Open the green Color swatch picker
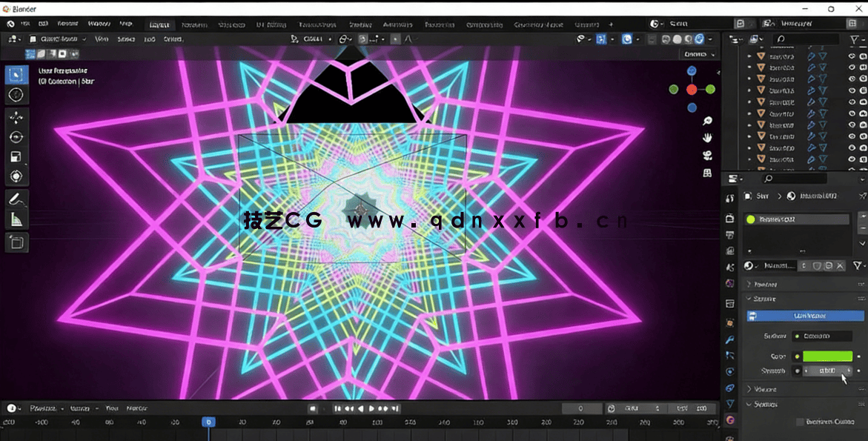This screenshot has width=868, height=441. [827, 357]
